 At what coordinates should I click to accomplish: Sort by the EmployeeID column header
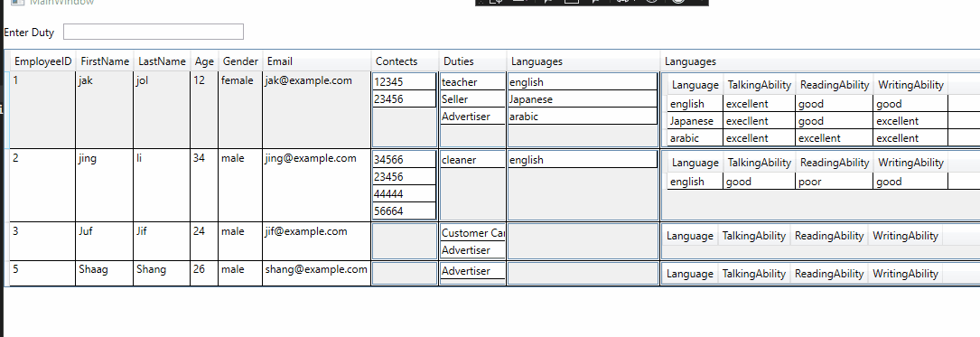tap(43, 61)
